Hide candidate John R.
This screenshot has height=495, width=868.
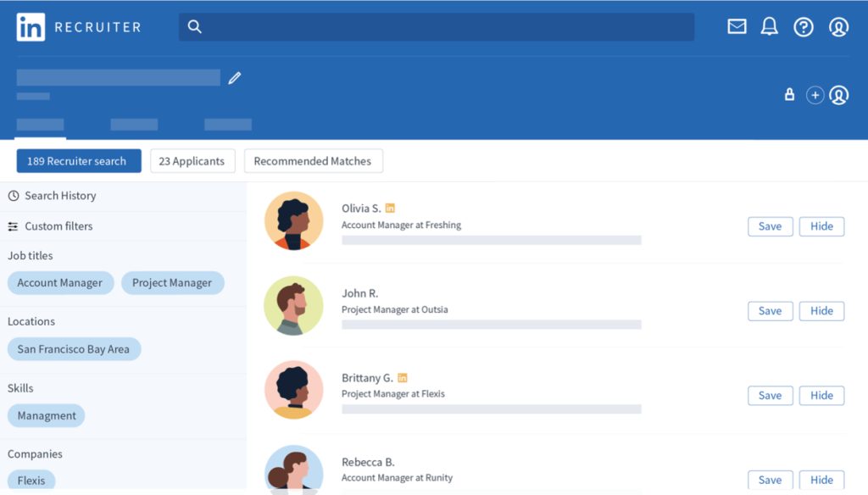821,311
